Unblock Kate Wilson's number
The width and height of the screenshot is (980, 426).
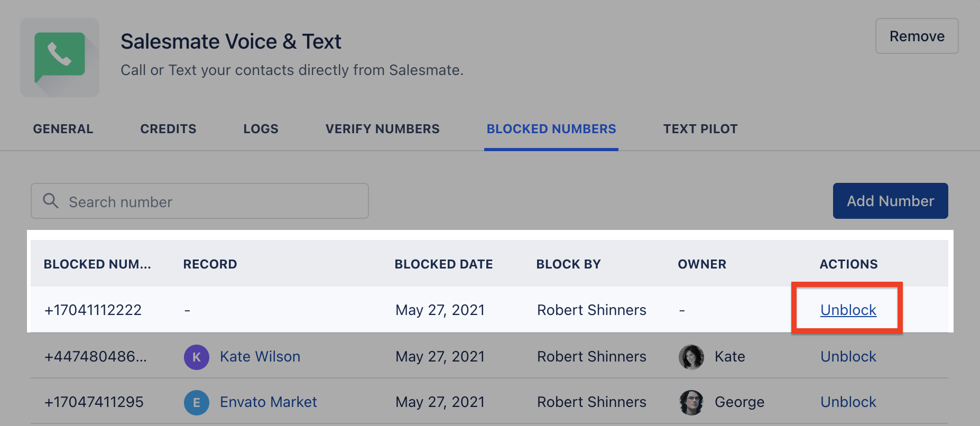(x=848, y=357)
